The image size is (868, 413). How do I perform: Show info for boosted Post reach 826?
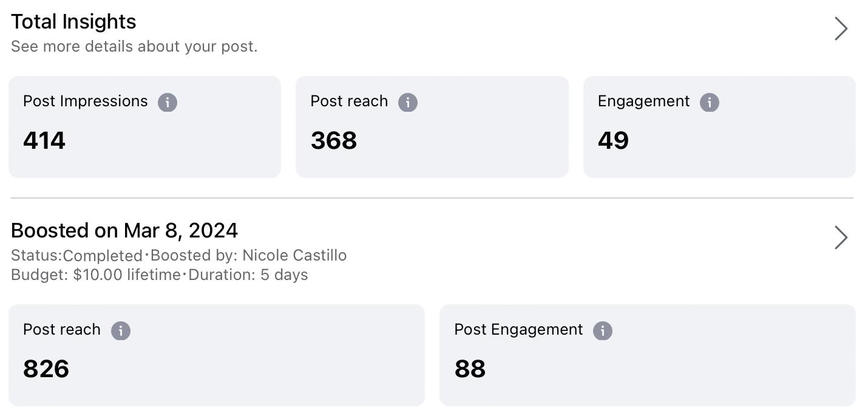point(121,330)
